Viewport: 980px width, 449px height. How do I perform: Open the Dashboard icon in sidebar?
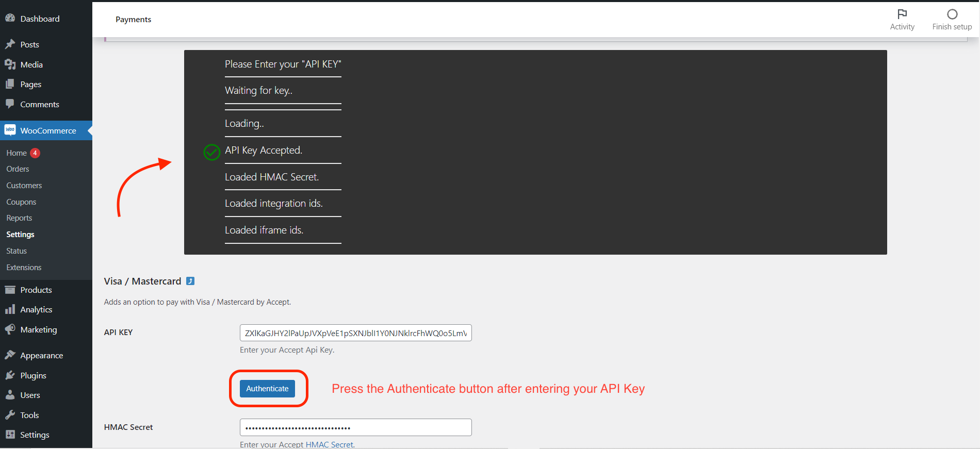point(10,18)
